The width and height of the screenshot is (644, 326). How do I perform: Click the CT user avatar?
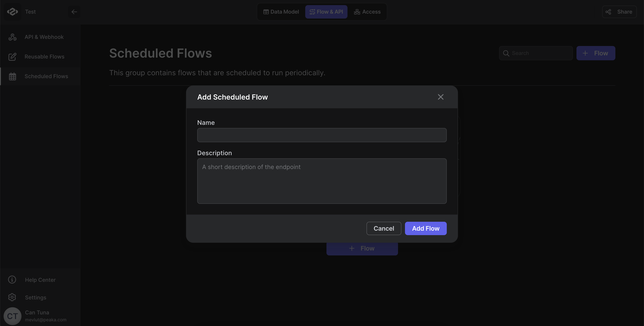pyautogui.click(x=12, y=316)
